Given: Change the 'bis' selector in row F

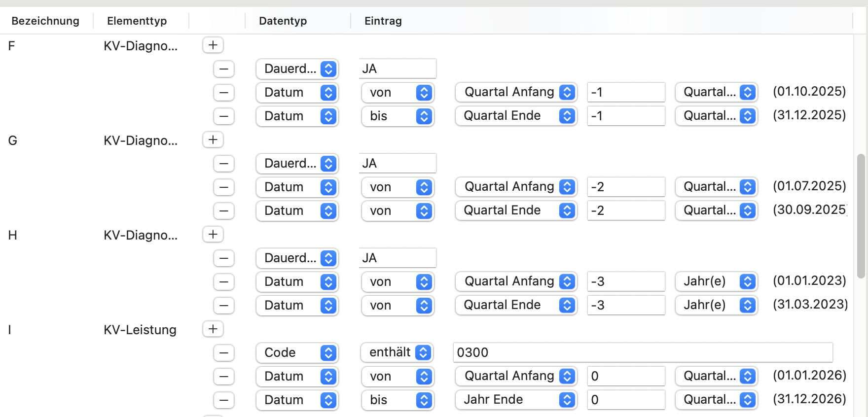Looking at the screenshot, I should tap(398, 116).
